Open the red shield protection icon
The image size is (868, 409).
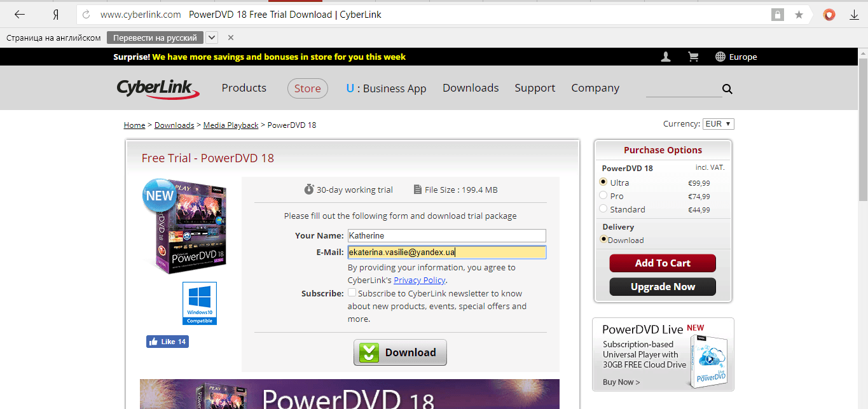(x=829, y=15)
